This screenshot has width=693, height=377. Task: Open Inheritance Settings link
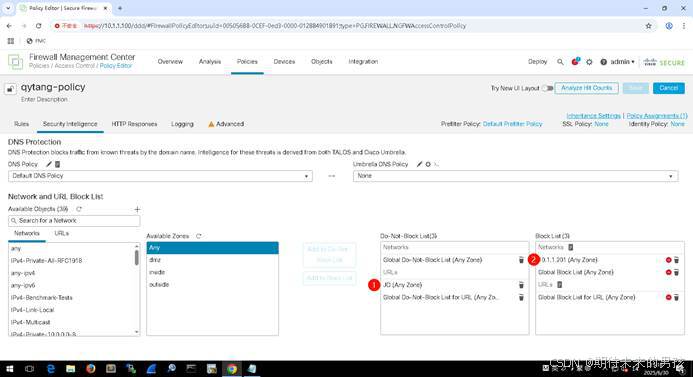pyautogui.click(x=594, y=115)
